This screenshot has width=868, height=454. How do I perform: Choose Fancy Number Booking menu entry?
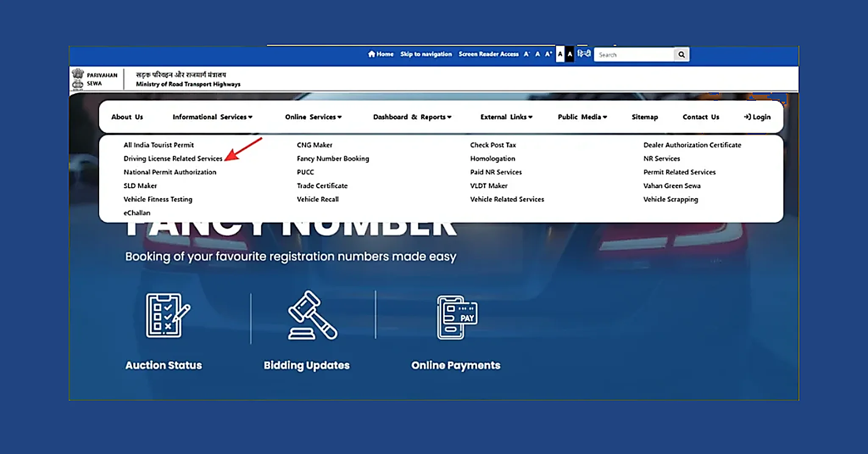[333, 158]
